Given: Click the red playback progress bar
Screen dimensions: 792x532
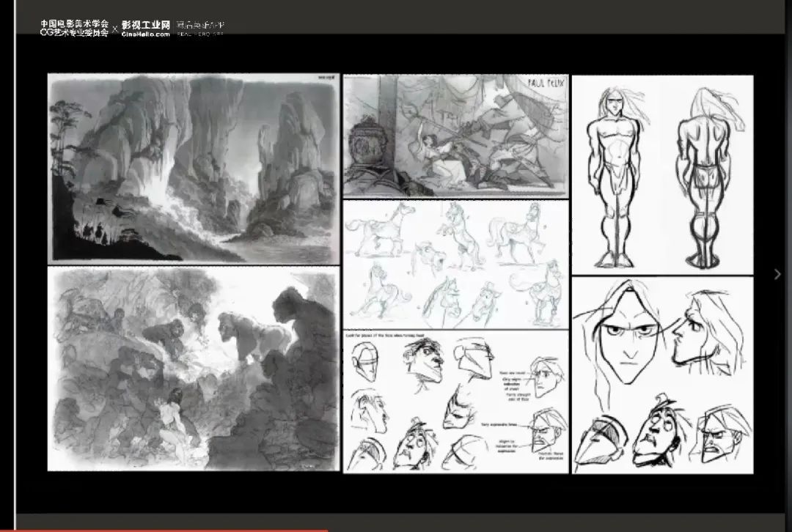Looking at the screenshot, I should [x=164, y=531].
